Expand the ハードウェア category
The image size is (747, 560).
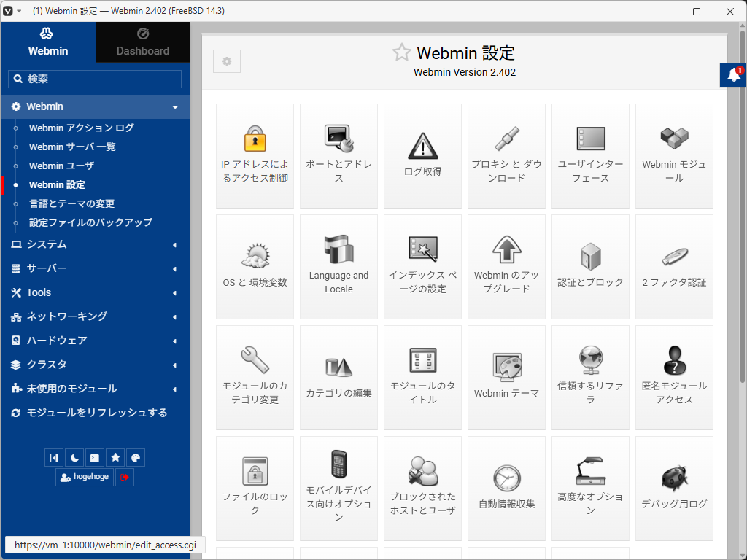pos(96,341)
